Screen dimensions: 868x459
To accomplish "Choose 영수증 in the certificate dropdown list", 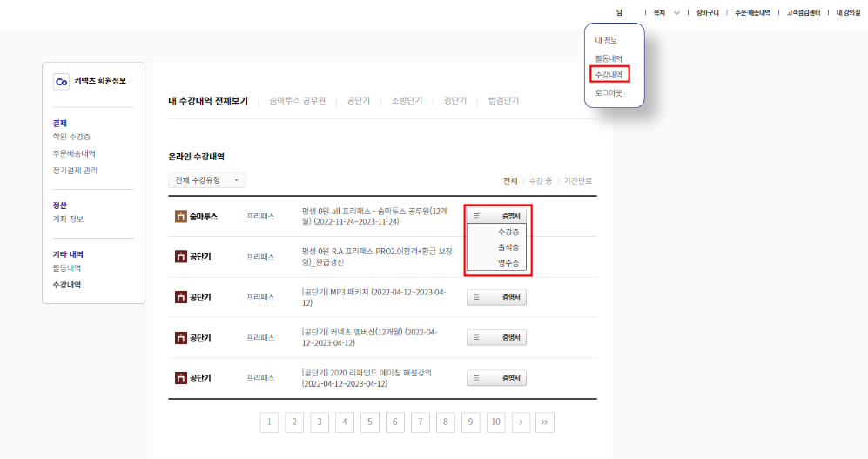I will [508, 262].
